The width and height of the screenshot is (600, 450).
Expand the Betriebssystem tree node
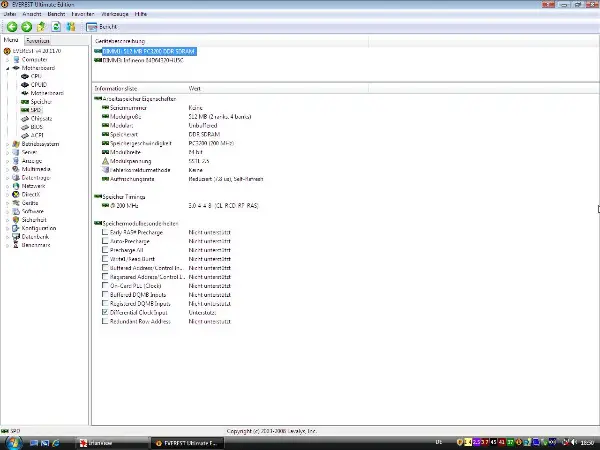(8, 144)
